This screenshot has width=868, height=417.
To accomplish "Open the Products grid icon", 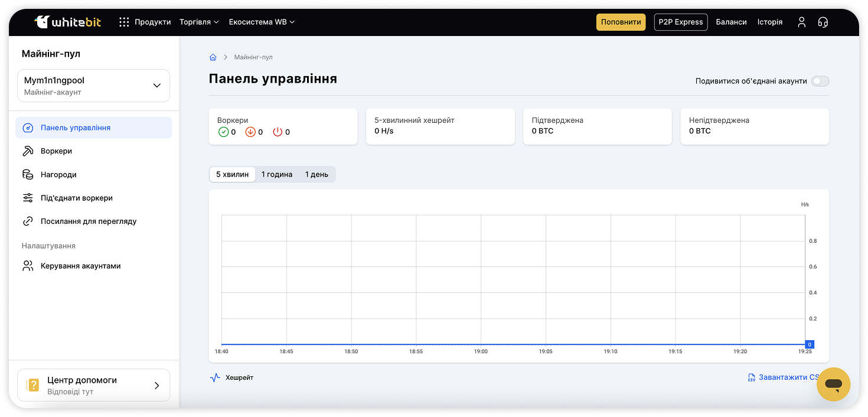I will [124, 22].
